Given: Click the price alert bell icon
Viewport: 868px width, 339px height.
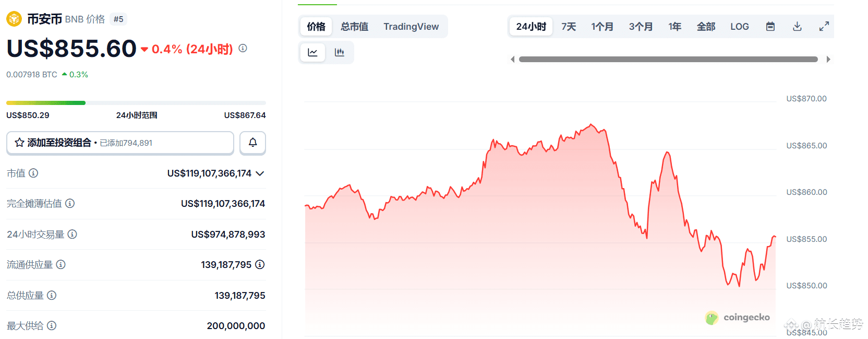Looking at the screenshot, I should [252, 143].
